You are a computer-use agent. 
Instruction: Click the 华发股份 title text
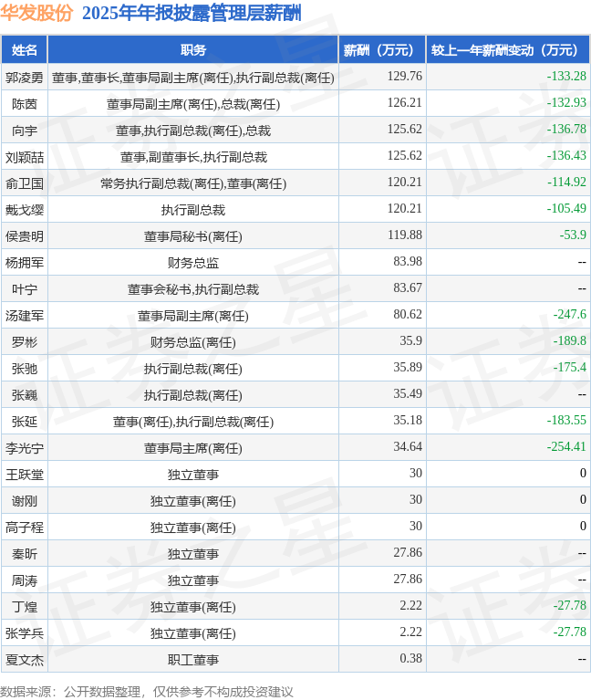pyautogui.click(x=36, y=13)
